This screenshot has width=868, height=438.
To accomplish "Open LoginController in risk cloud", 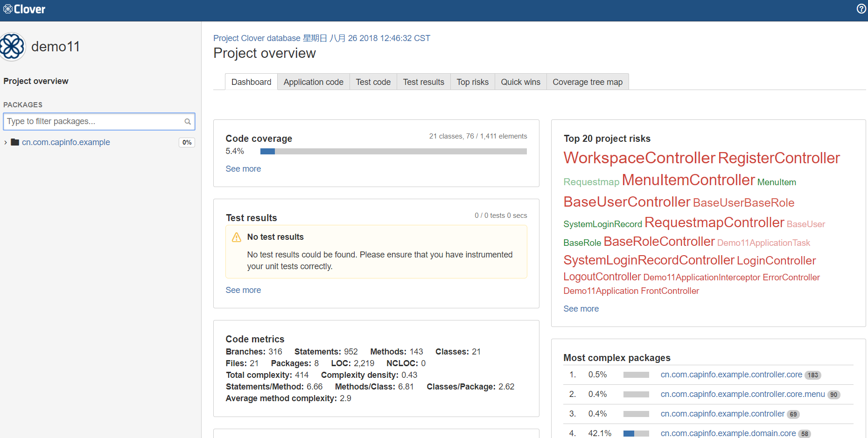I will pos(776,261).
